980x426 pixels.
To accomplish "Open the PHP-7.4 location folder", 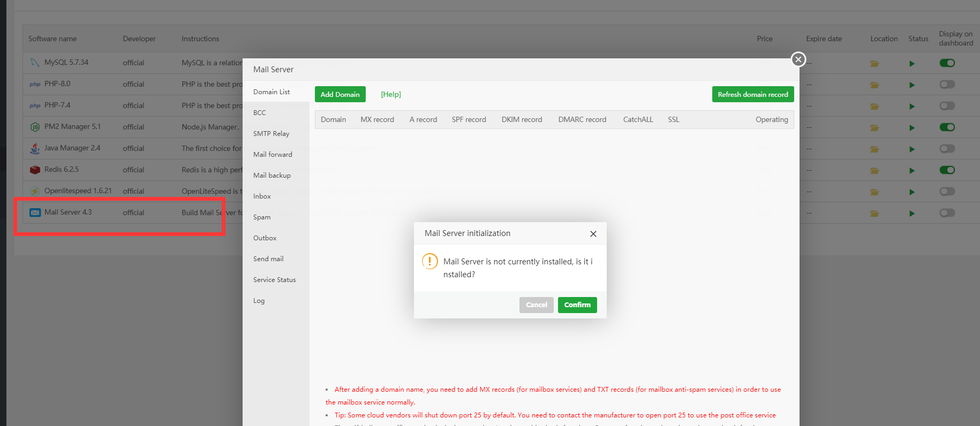I will (x=875, y=106).
